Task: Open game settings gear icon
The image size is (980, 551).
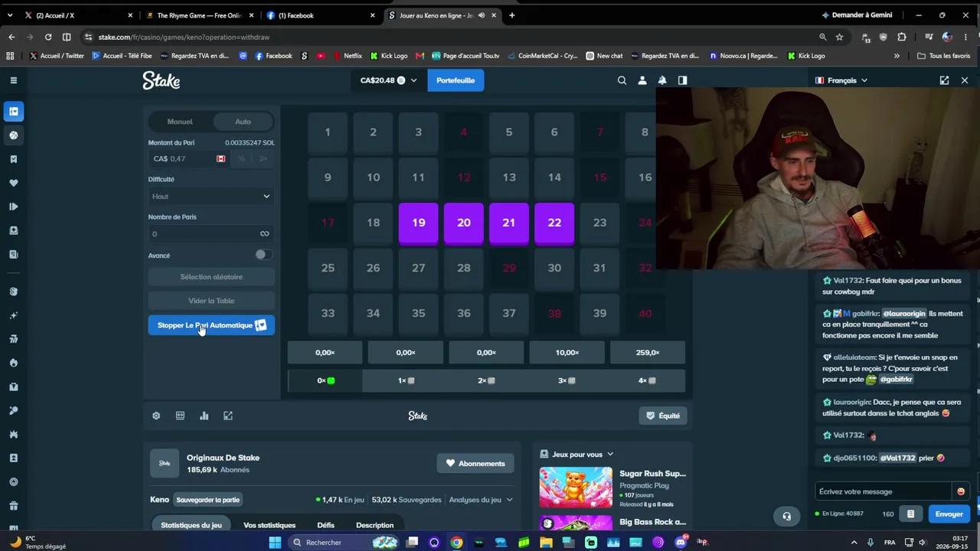Action: [x=156, y=416]
